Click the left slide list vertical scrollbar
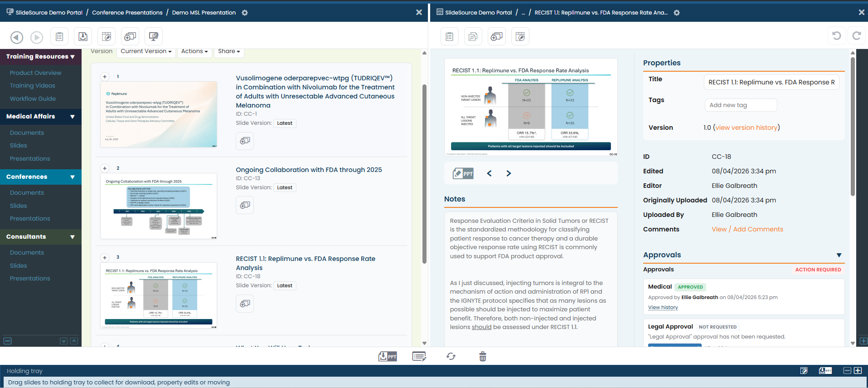 424,174
